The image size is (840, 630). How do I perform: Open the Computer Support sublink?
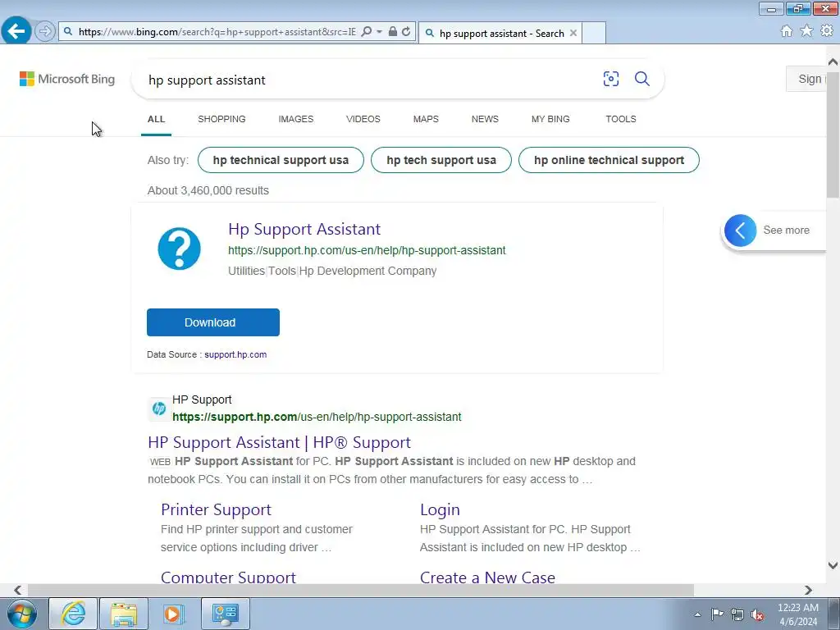(228, 577)
